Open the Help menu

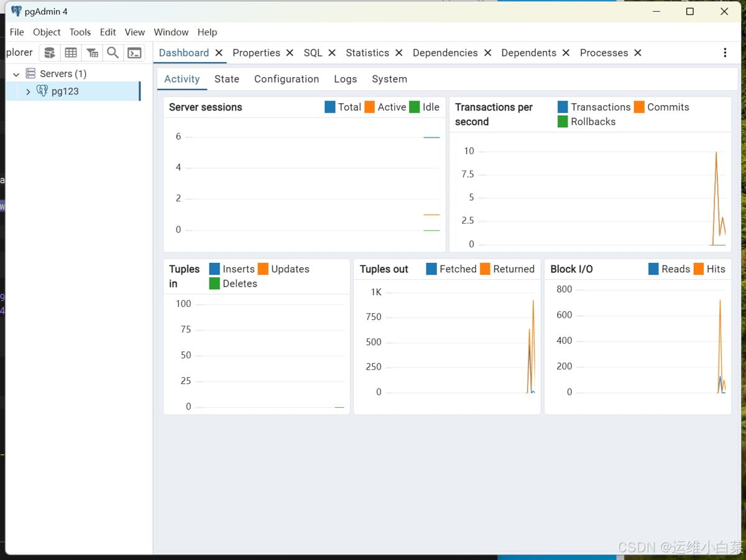coord(207,32)
